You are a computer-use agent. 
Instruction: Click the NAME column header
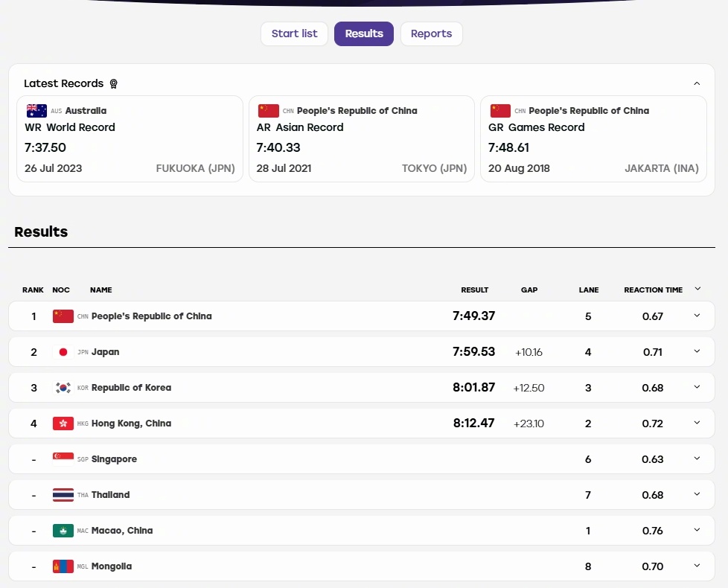100,290
